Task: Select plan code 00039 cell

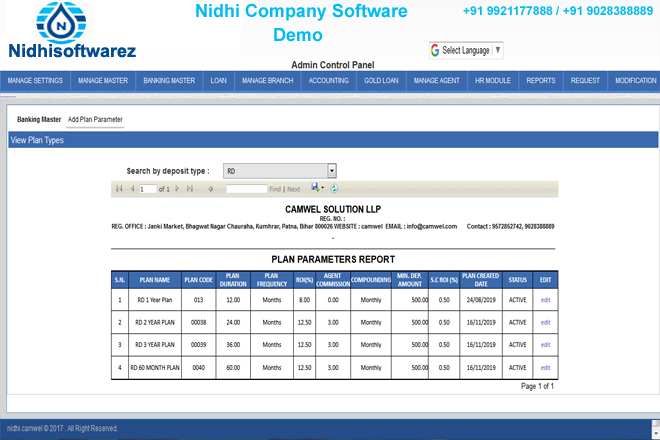Action: [199, 345]
